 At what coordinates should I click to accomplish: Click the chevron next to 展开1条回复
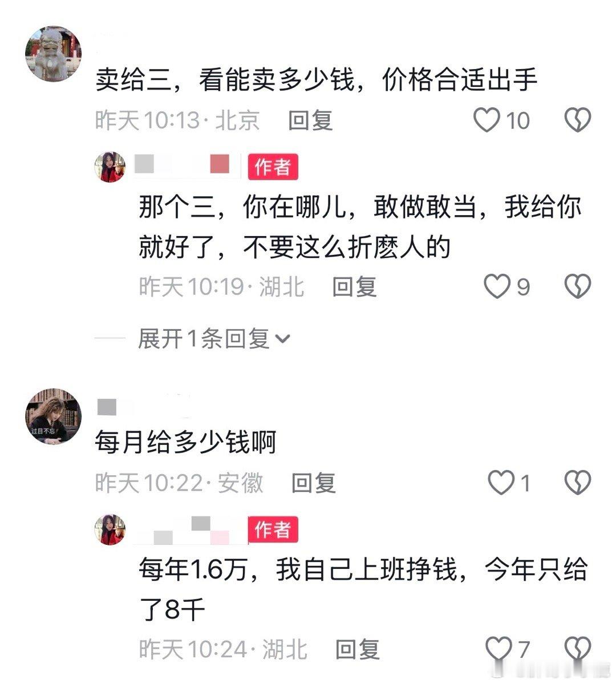click(x=283, y=339)
